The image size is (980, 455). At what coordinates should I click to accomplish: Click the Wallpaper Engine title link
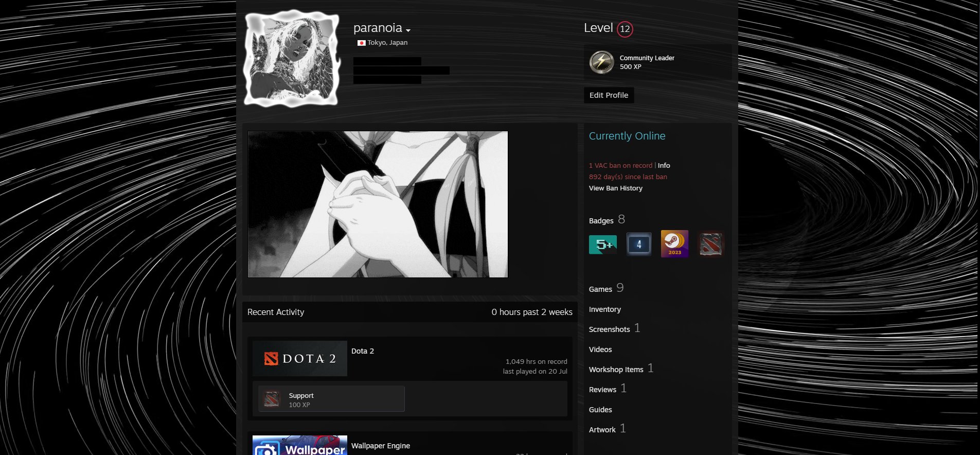click(x=380, y=446)
